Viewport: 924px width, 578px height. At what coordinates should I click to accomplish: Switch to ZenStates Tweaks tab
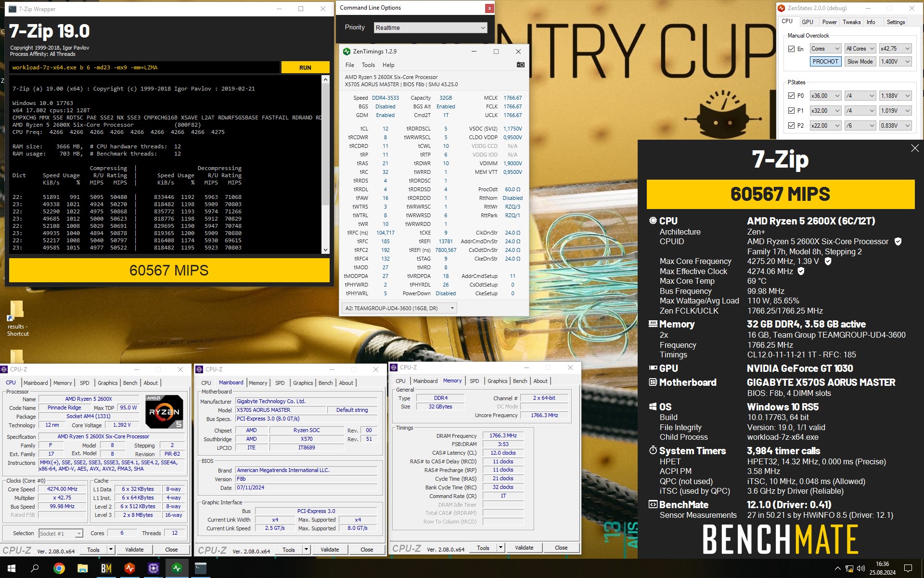(851, 22)
